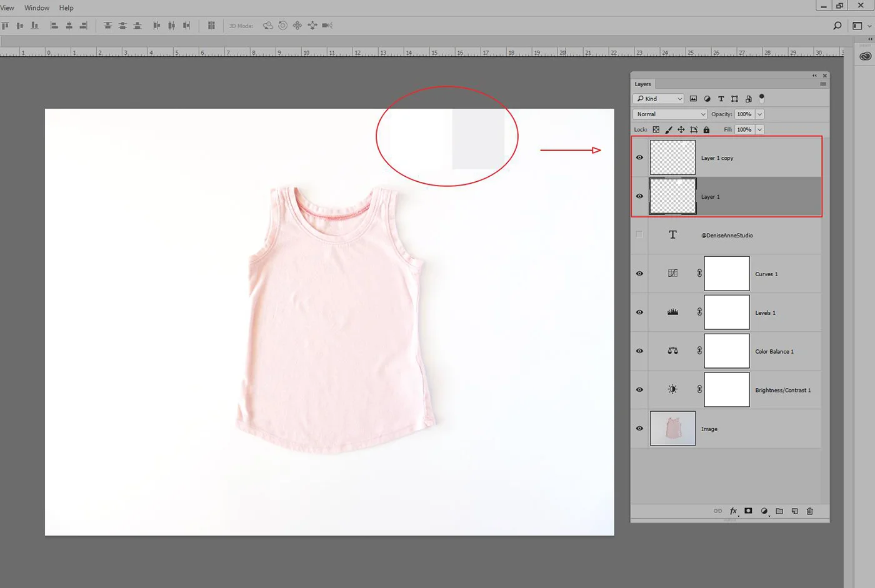This screenshot has height=588, width=875.
Task: Click the Auto-Align Layers icon
Action: [x=211, y=26]
